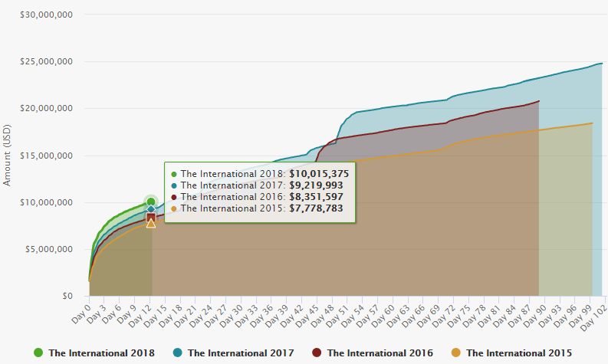Hide The International 2015 series via legend label
The image size is (608, 364).
pyautogui.click(x=519, y=353)
